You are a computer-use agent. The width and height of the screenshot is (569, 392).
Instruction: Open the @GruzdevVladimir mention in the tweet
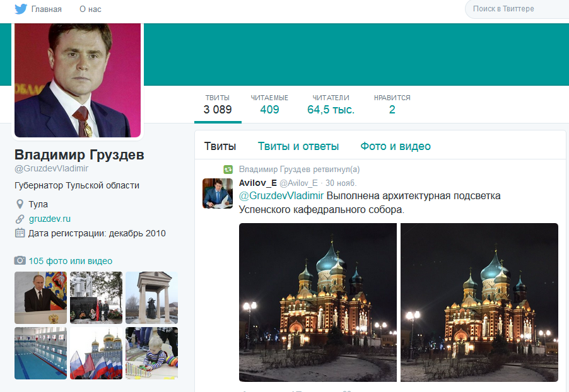281,196
